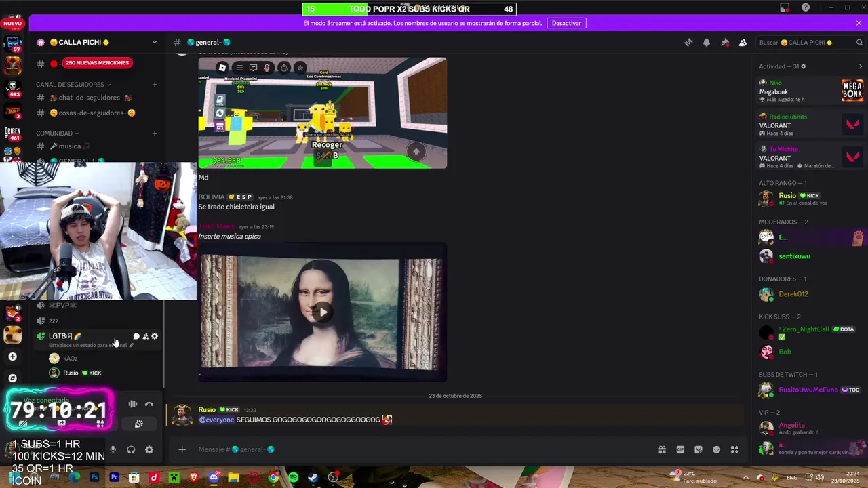Select member RusitoUwuMeFuno in Subs de Twitch
The width and height of the screenshot is (868, 488).
811,390
